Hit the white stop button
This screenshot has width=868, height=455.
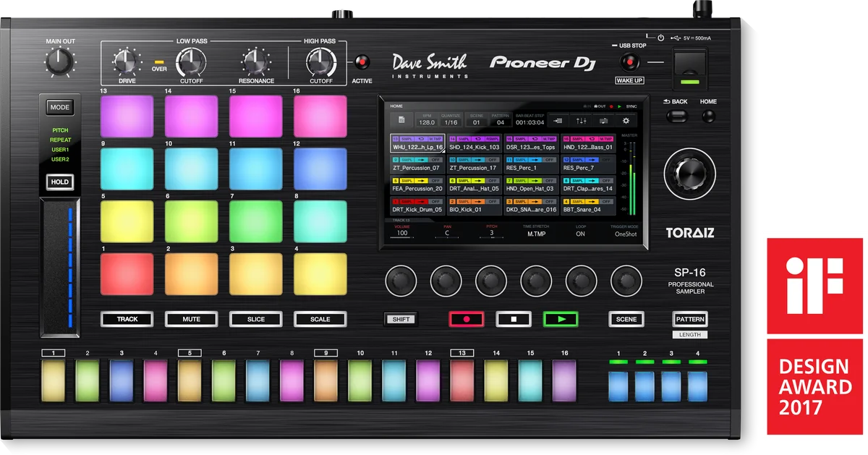point(514,319)
